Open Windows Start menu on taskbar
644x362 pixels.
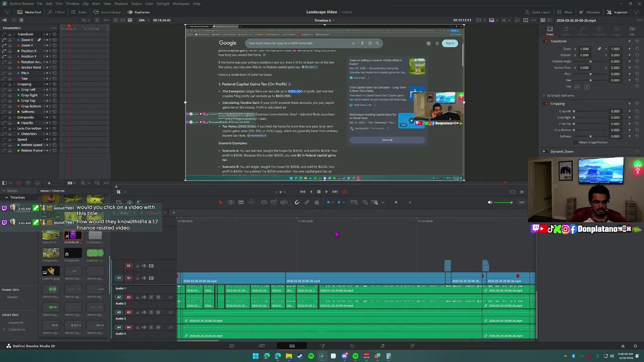coord(256,356)
